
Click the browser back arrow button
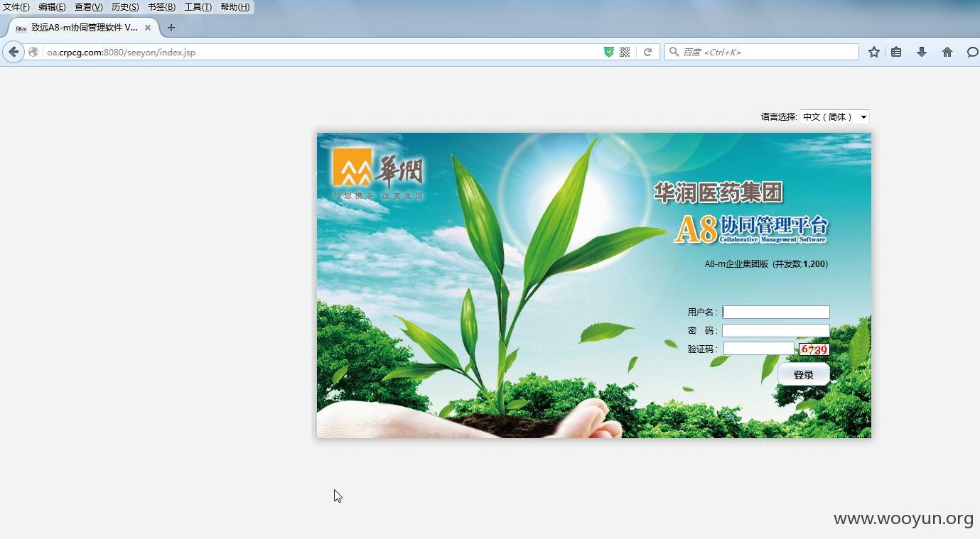point(14,52)
